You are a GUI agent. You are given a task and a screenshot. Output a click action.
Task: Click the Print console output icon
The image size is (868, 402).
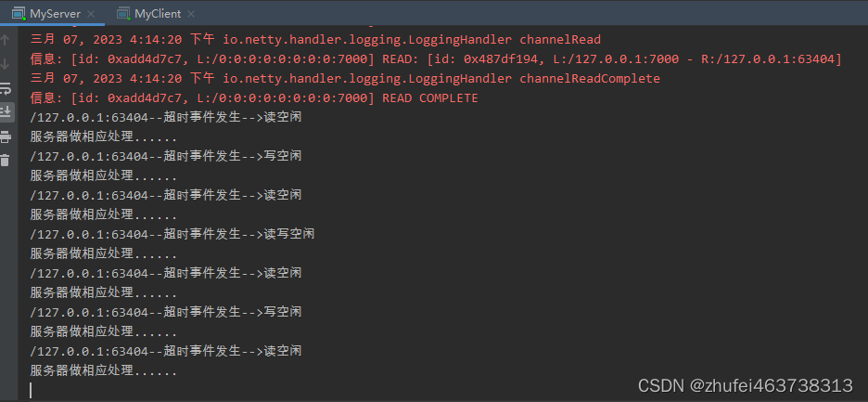pyautogui.click(x=5, y=136)
